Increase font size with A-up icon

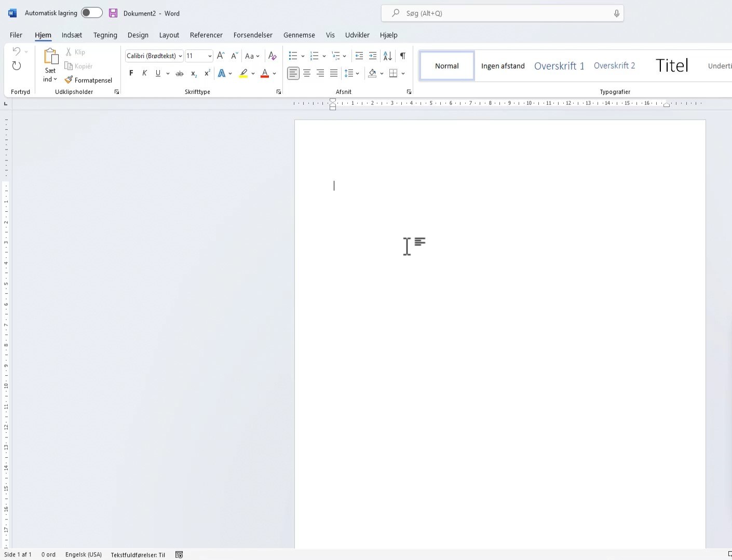coord(221,56)
